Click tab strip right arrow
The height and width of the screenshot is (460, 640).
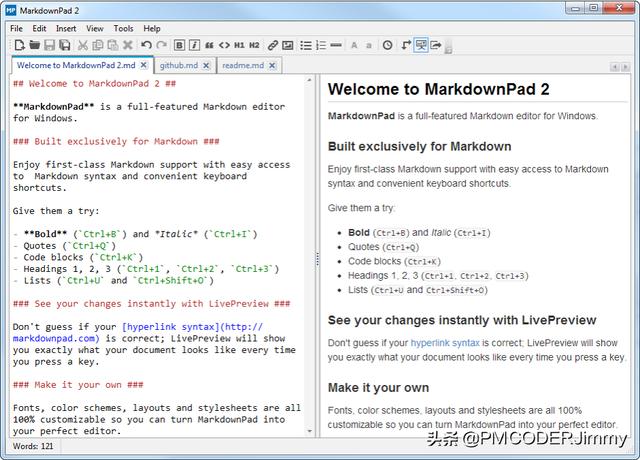(625, 67)
